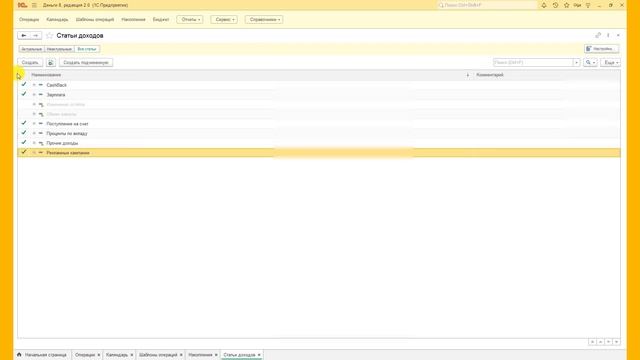Open the Операции menu item
640x360 pixels.
click(29, 20)
